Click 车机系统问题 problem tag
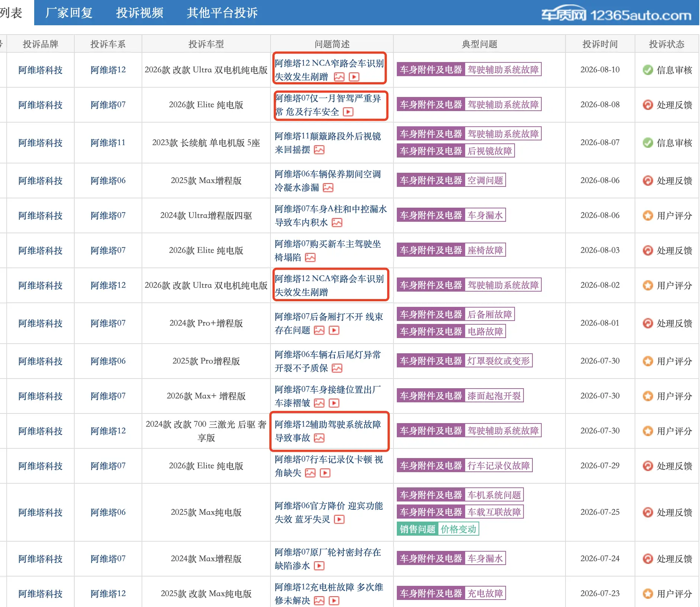This screenshot has height=607, width=700. pyautogui.click(x=494, y=495)
